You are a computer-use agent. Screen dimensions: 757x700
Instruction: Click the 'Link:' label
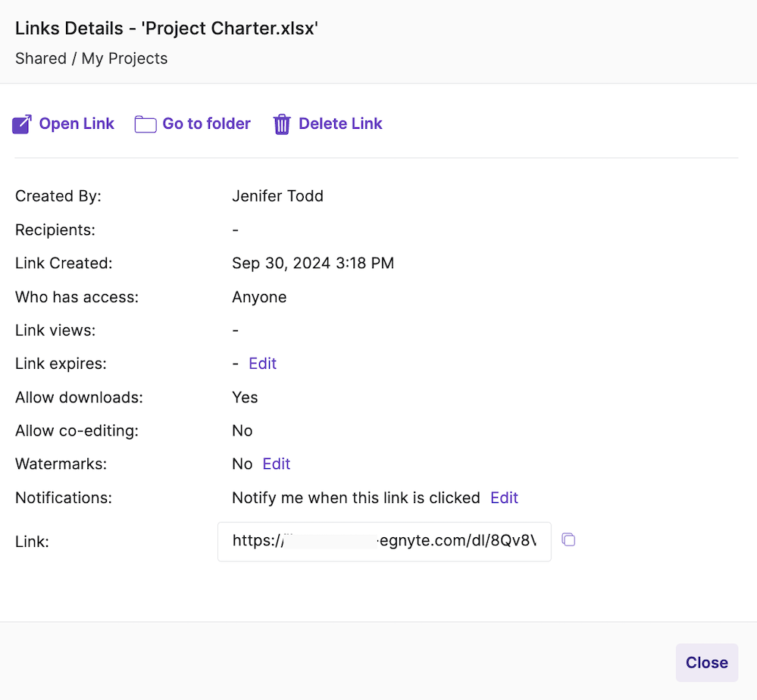(x=33, y=542)
